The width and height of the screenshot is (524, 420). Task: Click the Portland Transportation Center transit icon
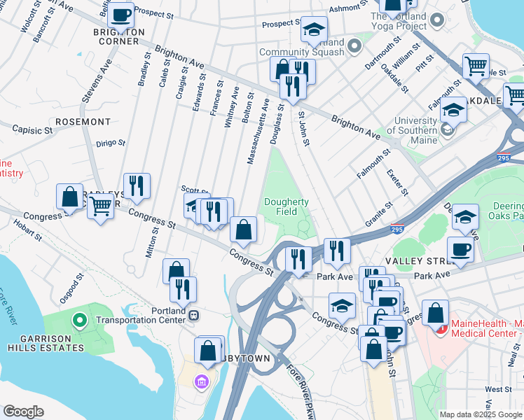(x=194, y=315)
